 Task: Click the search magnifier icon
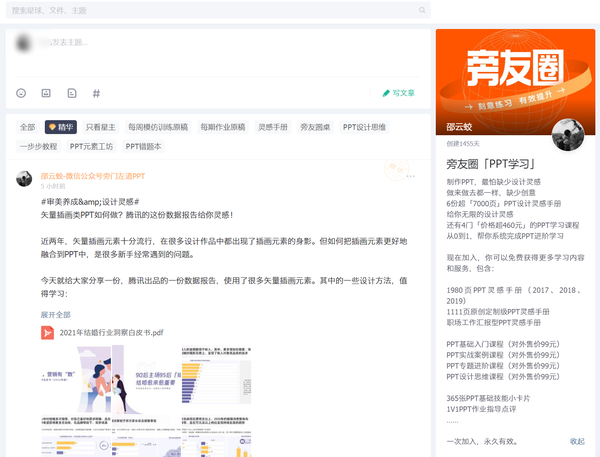tap(422, 10)
